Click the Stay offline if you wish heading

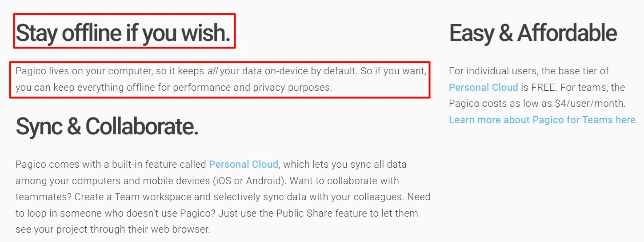click(x=123, y=33)
